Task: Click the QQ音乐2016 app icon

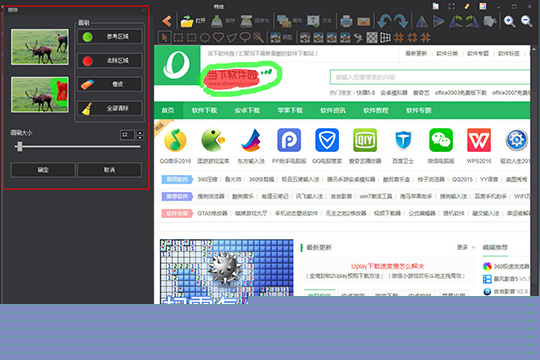Action: pyautogui.click(x=175, y=140)
